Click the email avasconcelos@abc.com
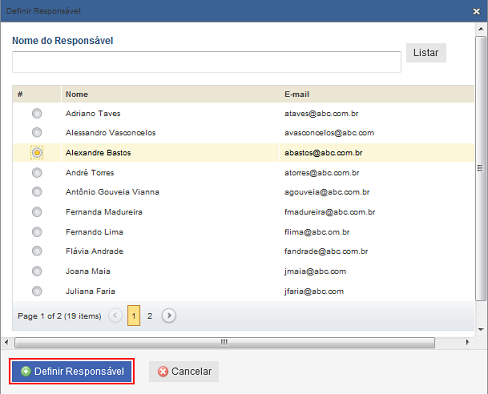 pyautogui.click(x=329, y=133)
